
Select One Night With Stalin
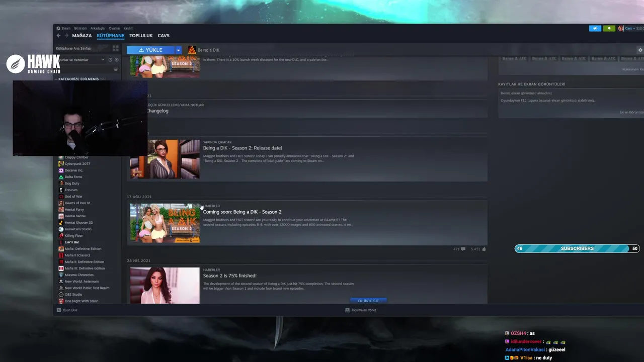[82, 301]
